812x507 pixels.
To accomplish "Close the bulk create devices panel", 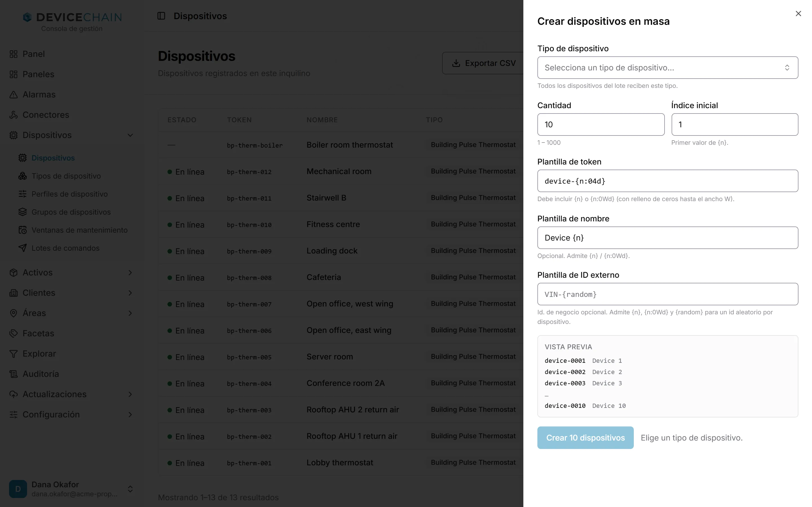I will pos(798,14).
